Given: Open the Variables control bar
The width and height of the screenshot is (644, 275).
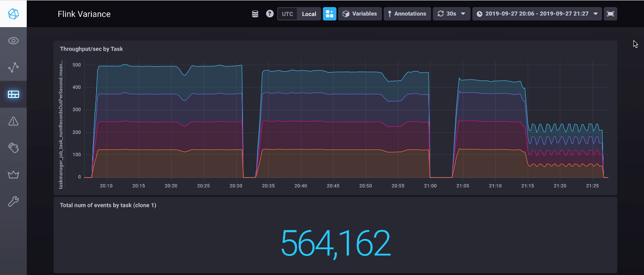Looking at the screenshot, I should (360, 14).
